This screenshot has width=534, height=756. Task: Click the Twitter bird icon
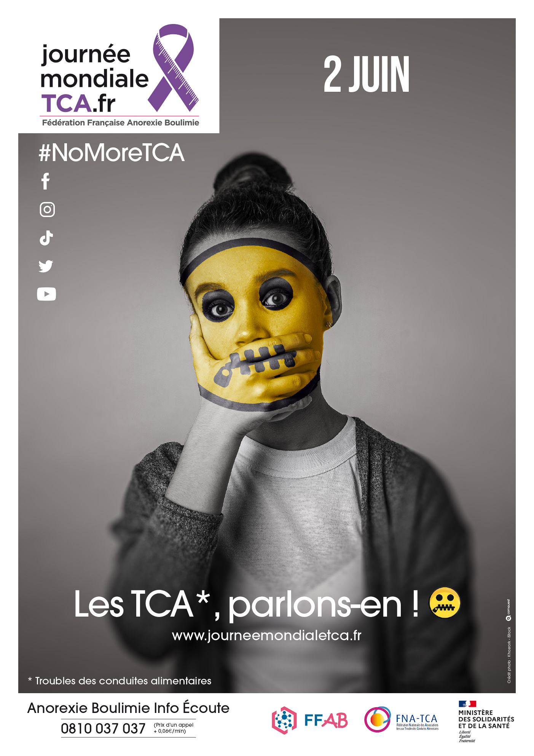click(46, 266)
